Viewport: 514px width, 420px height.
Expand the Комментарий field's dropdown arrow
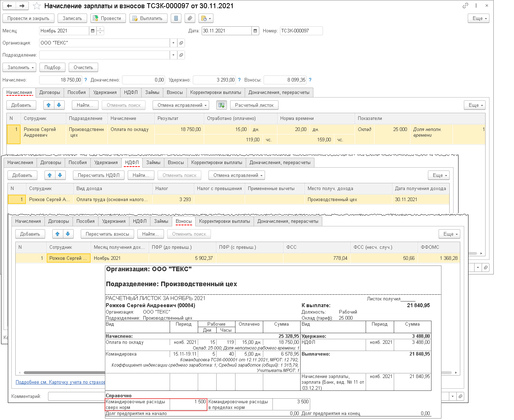coord(452,396)
